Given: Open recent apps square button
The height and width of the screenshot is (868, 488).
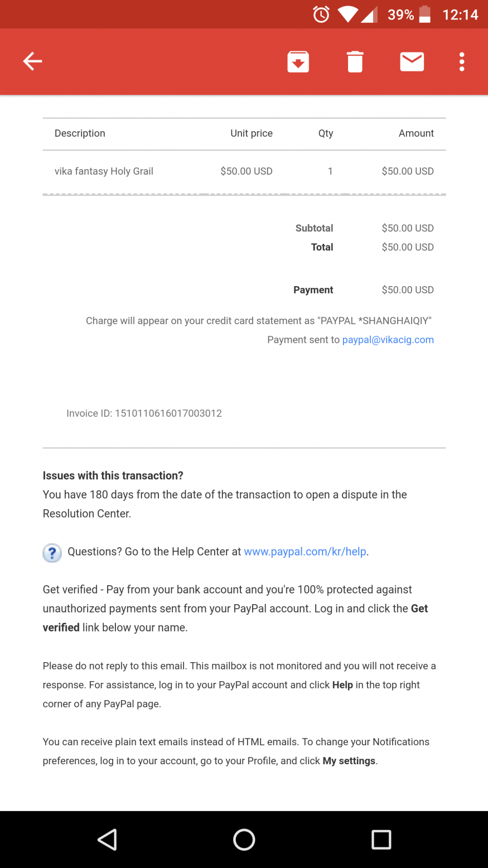Looking at the screenshot, I should click(381, 839).
